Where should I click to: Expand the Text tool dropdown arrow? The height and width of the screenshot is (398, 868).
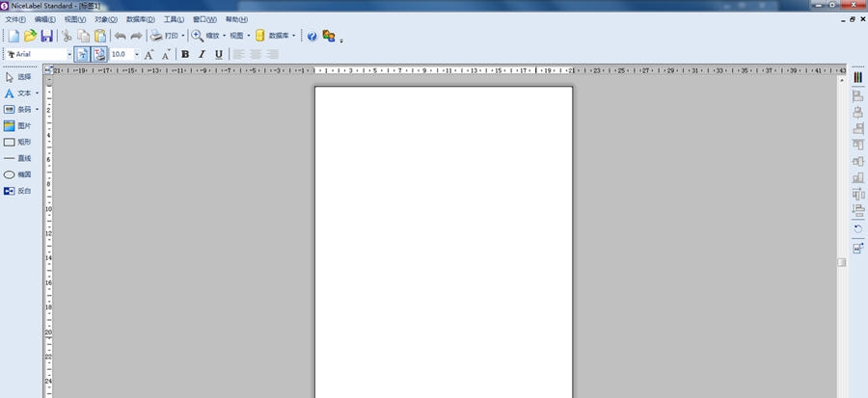pos(37,93)
